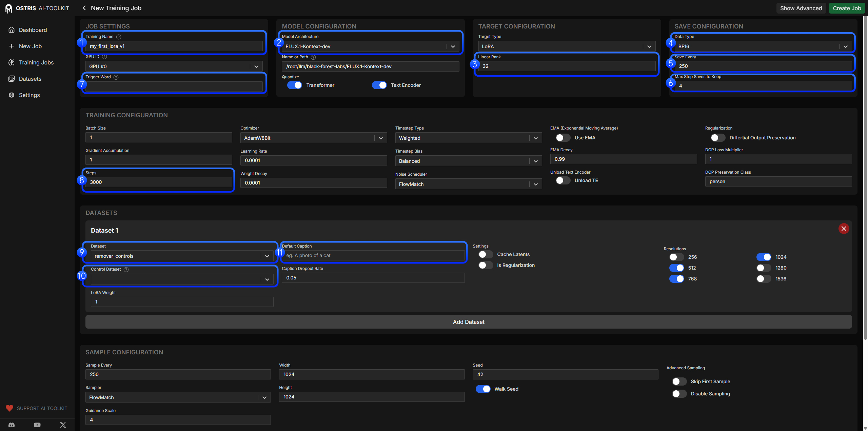Open the YouTube link icon
The width and height of the screenshot is (868, 431).
click(x=37, y=425)
